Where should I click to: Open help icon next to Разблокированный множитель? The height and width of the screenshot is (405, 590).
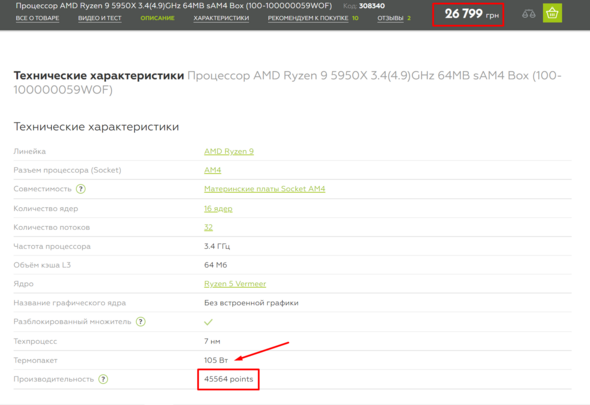(141, 322)
